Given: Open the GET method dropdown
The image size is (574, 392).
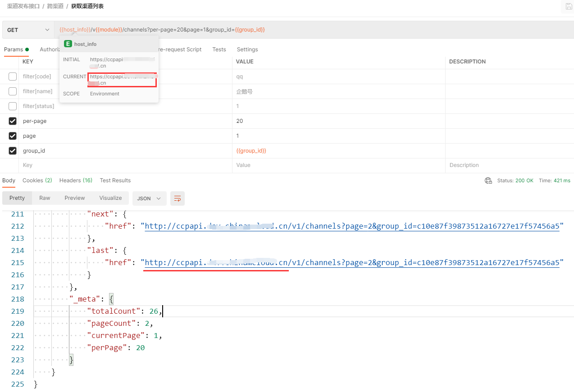Looking at the screenshot, I should (28, 30).
